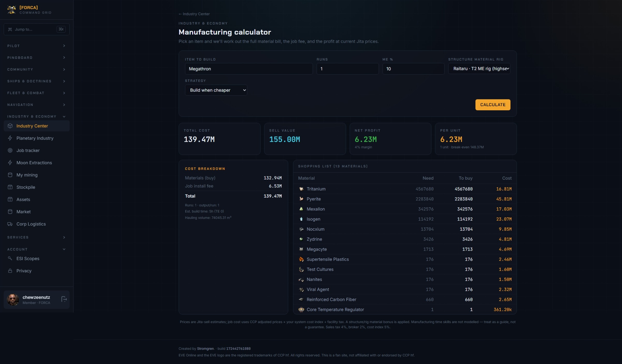Open the Stockpile page

click(x=36, y=187)
